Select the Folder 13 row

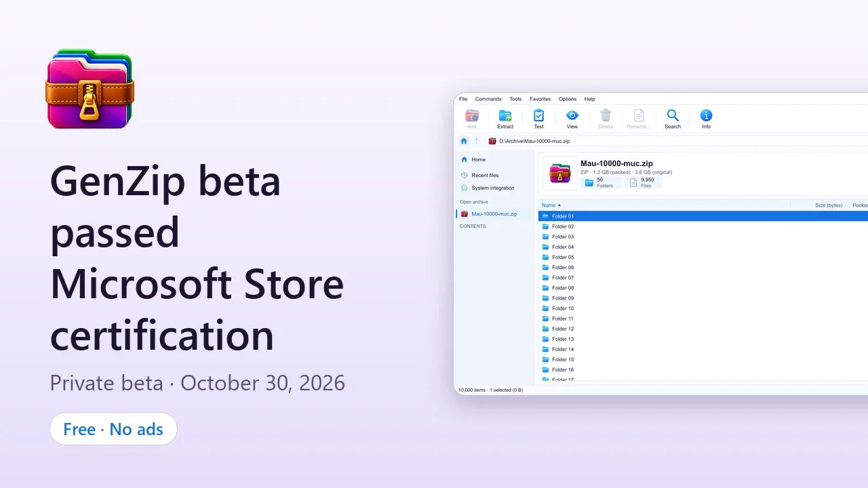coord(703,339)
